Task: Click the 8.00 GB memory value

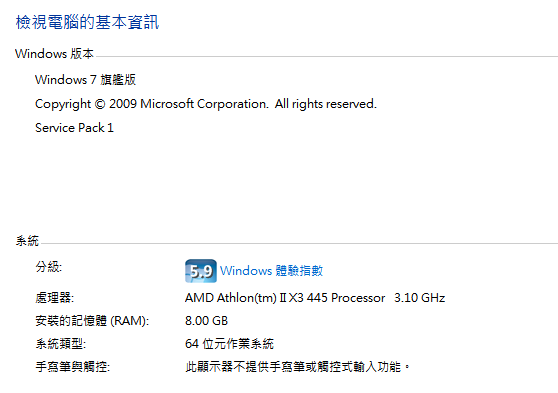Action: [x=206, y=321]
